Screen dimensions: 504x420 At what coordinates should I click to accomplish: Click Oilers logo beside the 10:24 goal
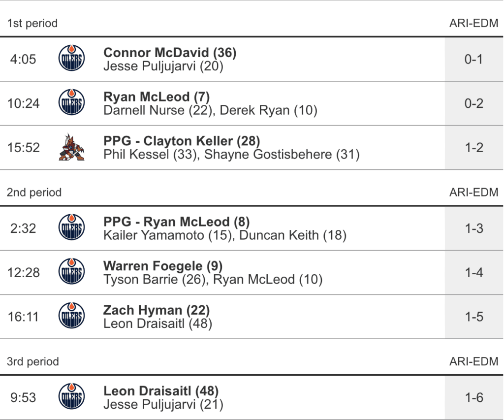(x=71, y=103)
